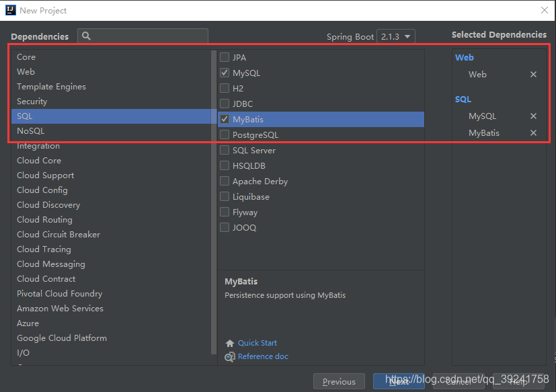This screenshot has width=556, height=392.
Task: Remove MyBatis from selected dependencies
Action: pos(533,132)
